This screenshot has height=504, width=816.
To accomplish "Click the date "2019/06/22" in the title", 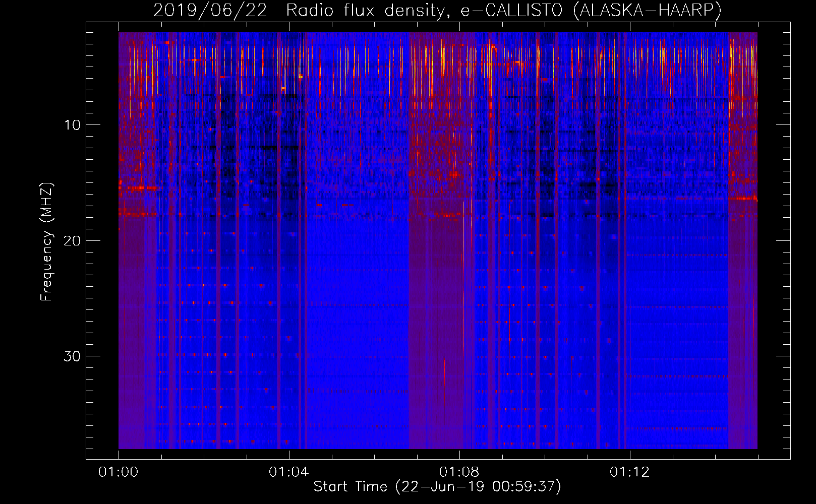I will tap(210, 10).
